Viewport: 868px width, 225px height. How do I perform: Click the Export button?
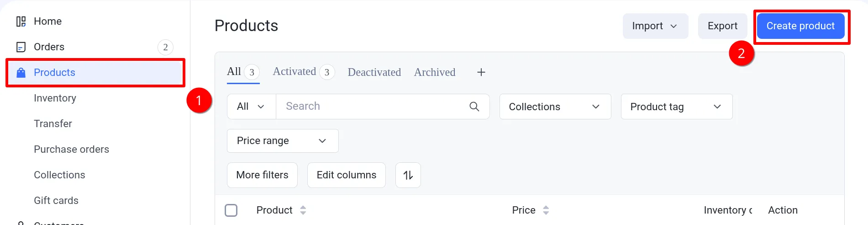pyautogui.click(x=722, y=26)
